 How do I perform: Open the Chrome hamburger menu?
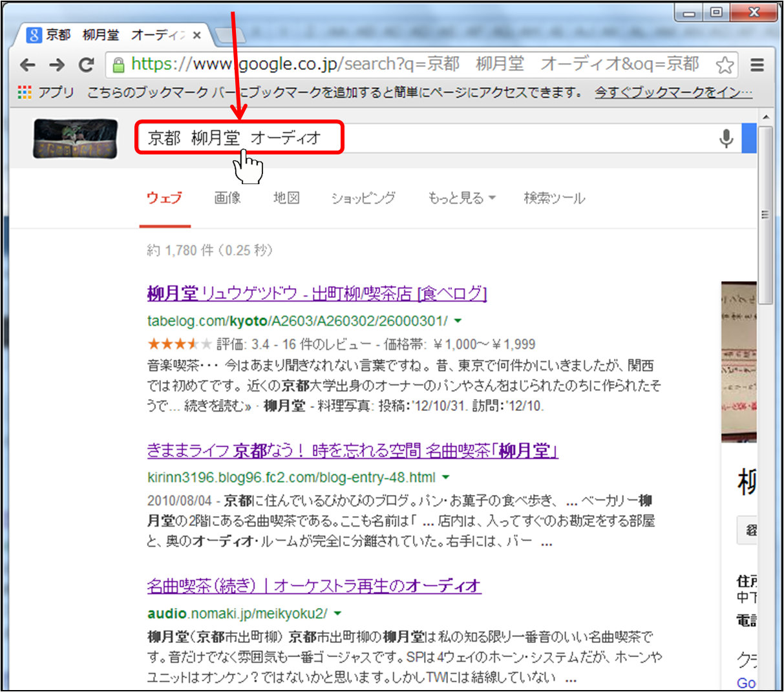pos(757,65)
